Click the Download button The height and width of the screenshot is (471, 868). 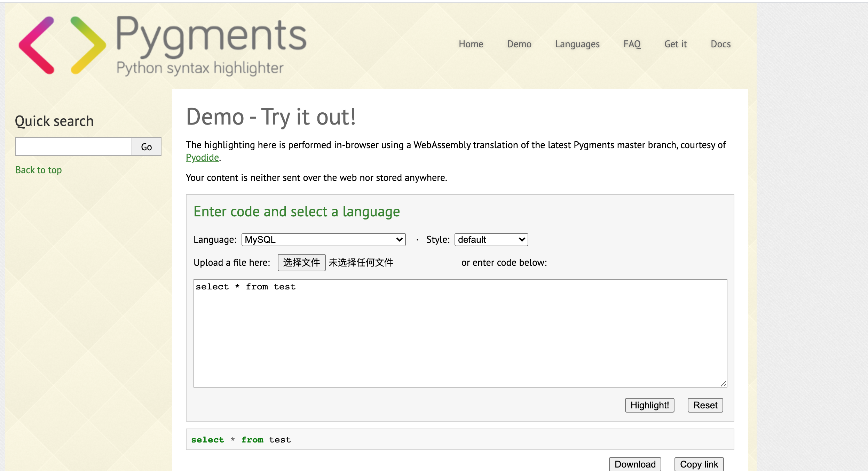click(635, 464)
